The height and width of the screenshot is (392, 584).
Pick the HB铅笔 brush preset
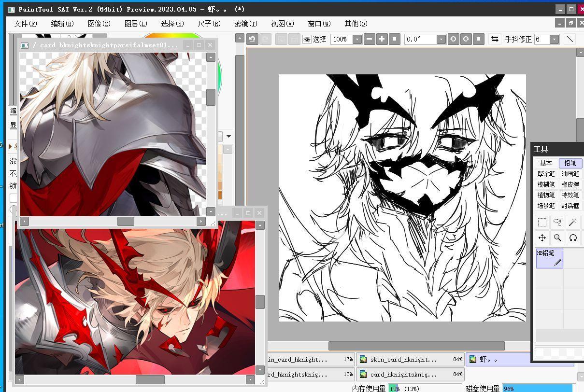[549, 258]
